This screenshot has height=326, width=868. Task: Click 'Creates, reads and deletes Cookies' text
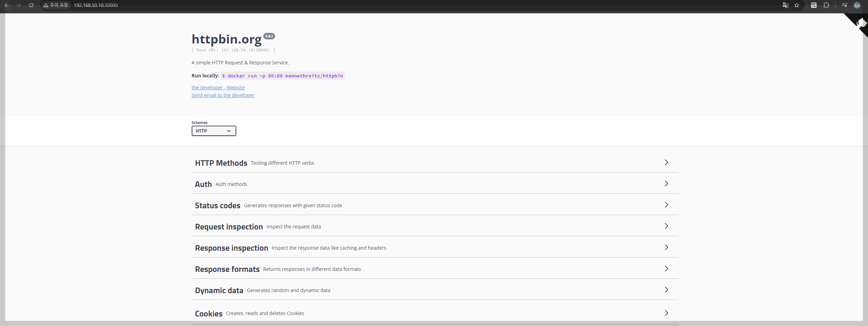coord(265,313)
